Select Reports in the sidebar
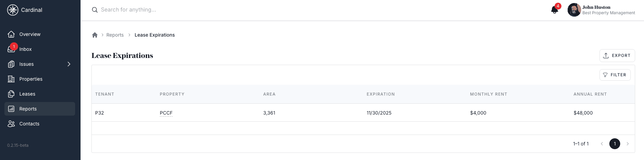This screenshot has height=160, width=644. 28,109
